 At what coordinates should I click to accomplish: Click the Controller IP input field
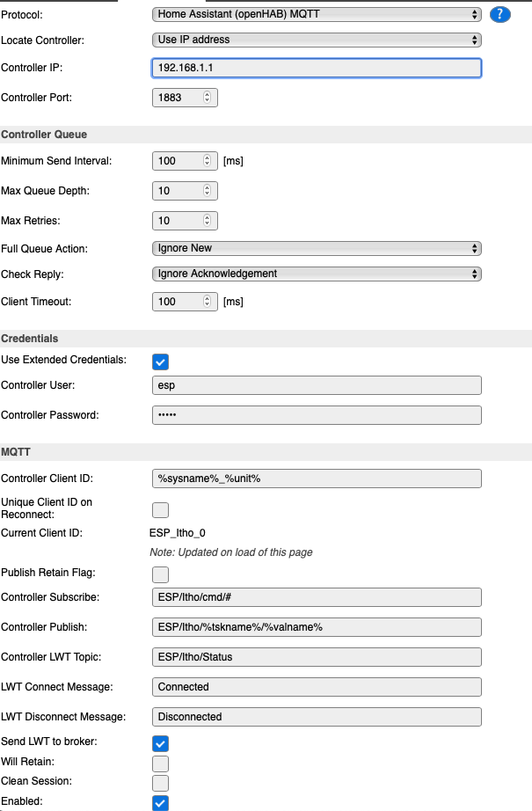(317, 68)
